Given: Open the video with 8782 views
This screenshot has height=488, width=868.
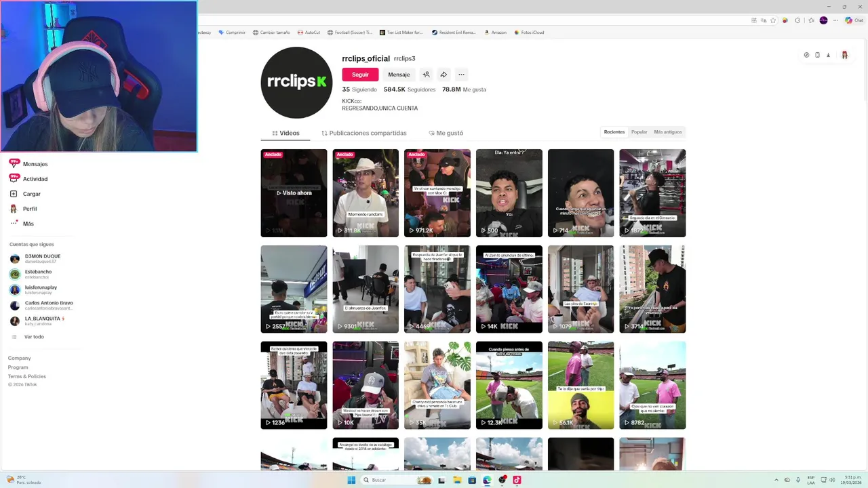Looking at the screenshot, I should (652, 386).
